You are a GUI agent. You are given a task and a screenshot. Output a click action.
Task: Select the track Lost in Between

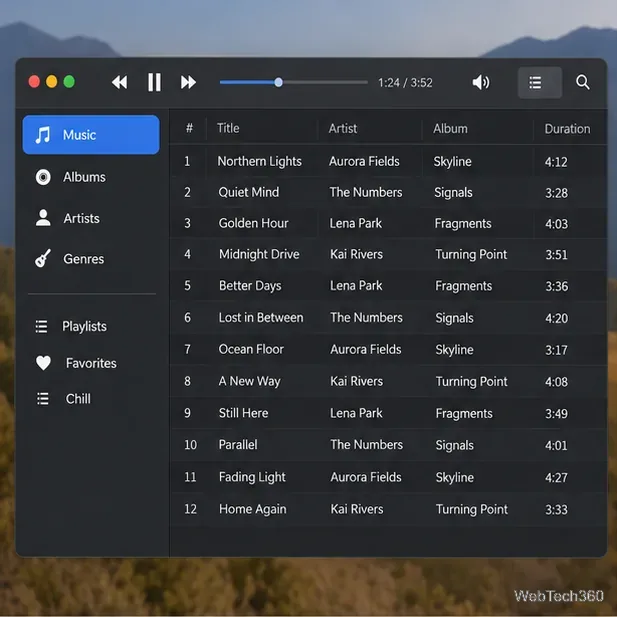(x=261, y=318)
